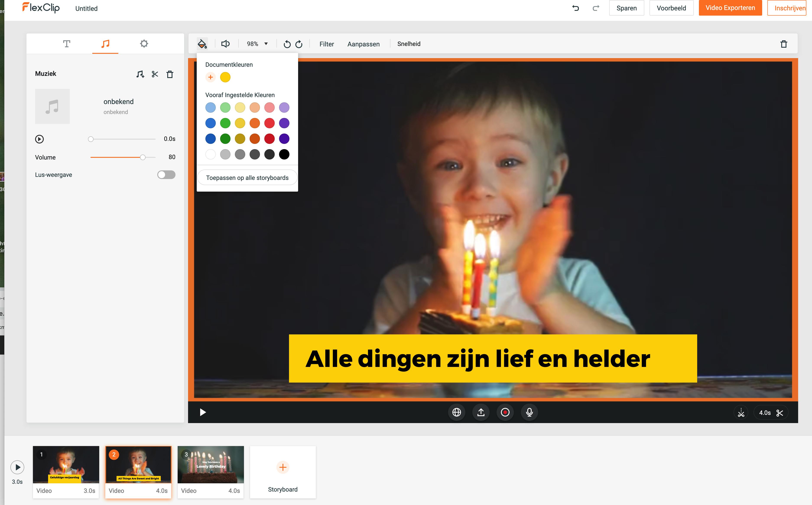
Task: Click the background fill color bucket icon
Action: pyautogui.click(x=202, y=44)
